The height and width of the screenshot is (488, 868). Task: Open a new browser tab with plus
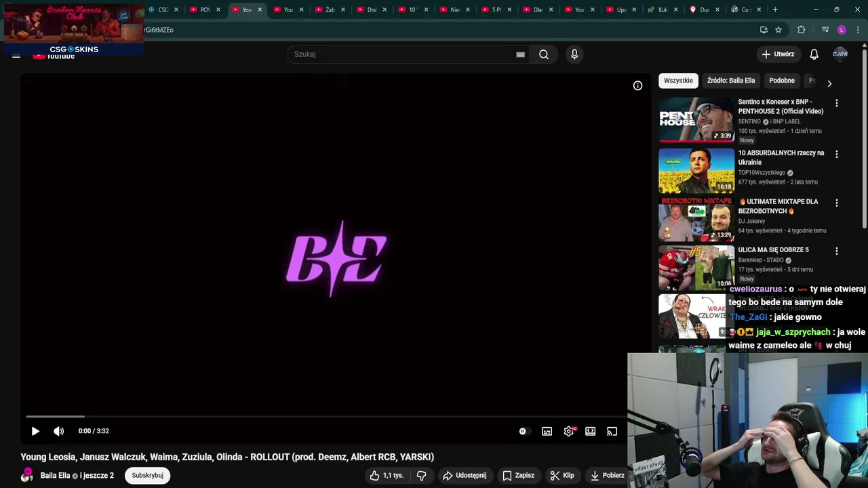coord(775,9)
